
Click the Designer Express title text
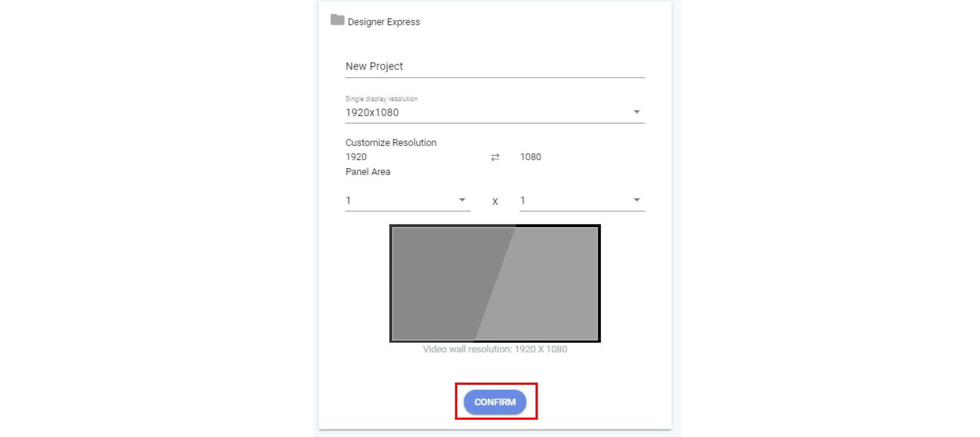pyautogui.click(x=383, y=22)
